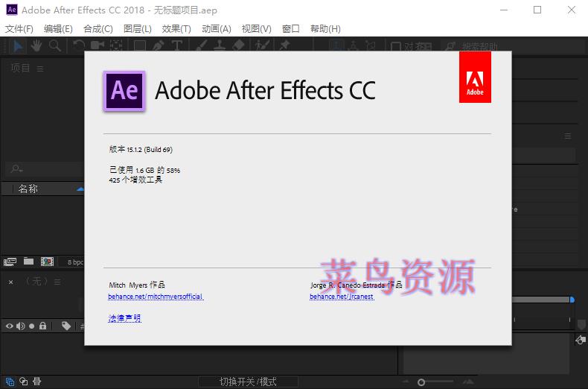Viewport: 588px width, 389px height.
Task: Open the 项目 panel hamburger menu
Action: click(40, 69)
